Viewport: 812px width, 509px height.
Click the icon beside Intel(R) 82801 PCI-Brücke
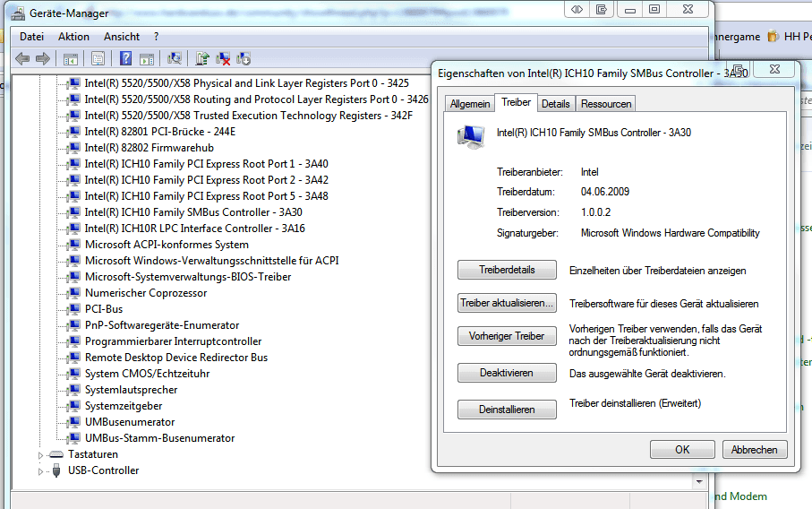74,132
